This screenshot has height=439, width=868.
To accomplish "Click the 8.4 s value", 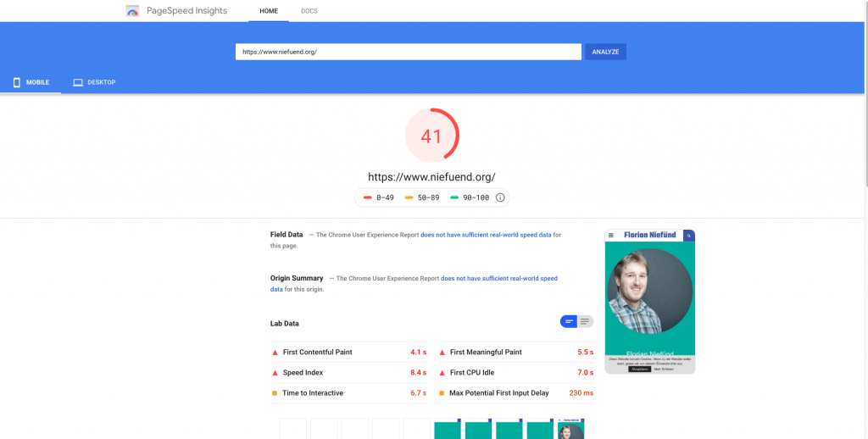I will pyautogui.click(x=419, y=373).
